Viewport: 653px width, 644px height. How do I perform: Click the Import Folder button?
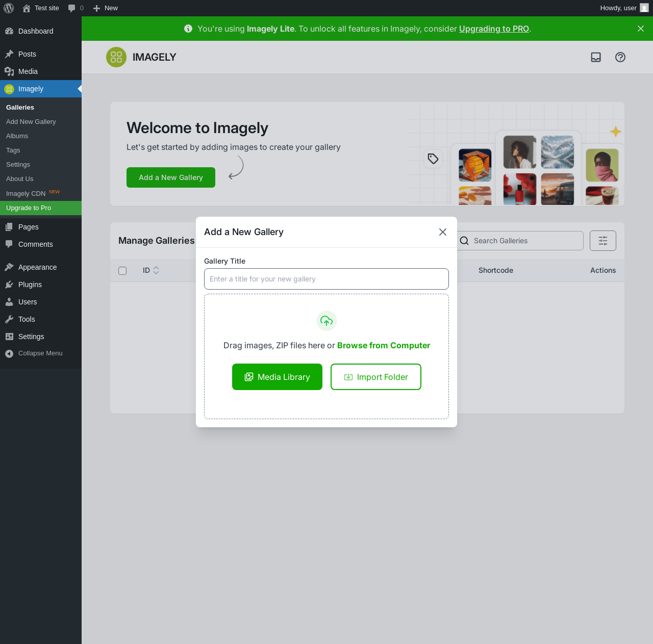(376, 377)
